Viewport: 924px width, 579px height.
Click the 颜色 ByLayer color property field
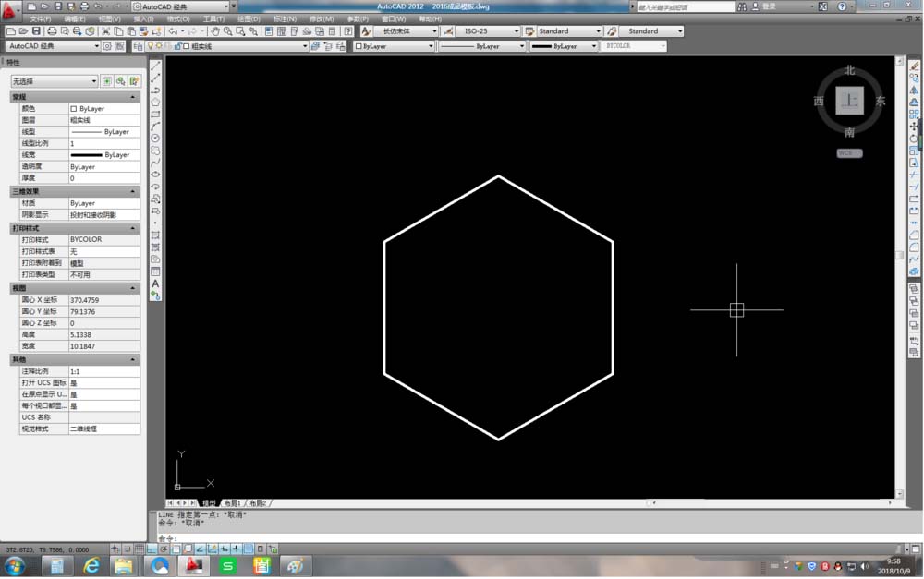click(x=103, y=108)
